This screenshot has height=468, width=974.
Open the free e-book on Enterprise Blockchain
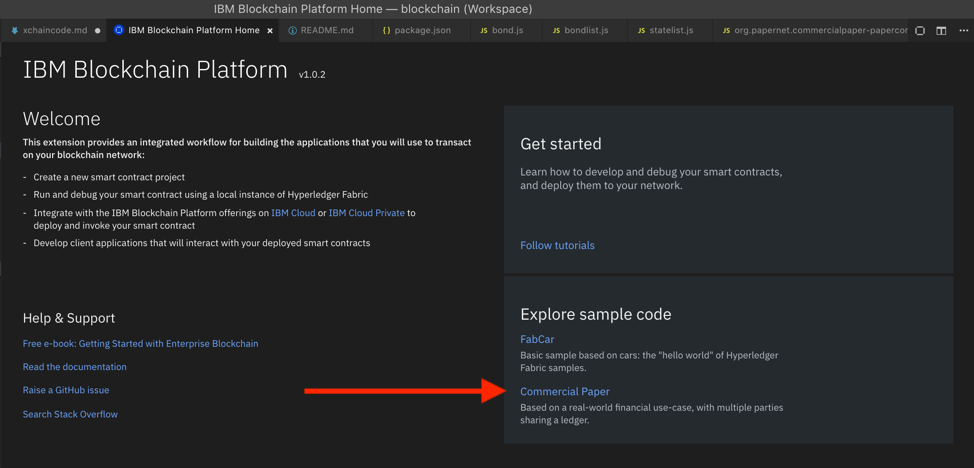tap(140, 343)
